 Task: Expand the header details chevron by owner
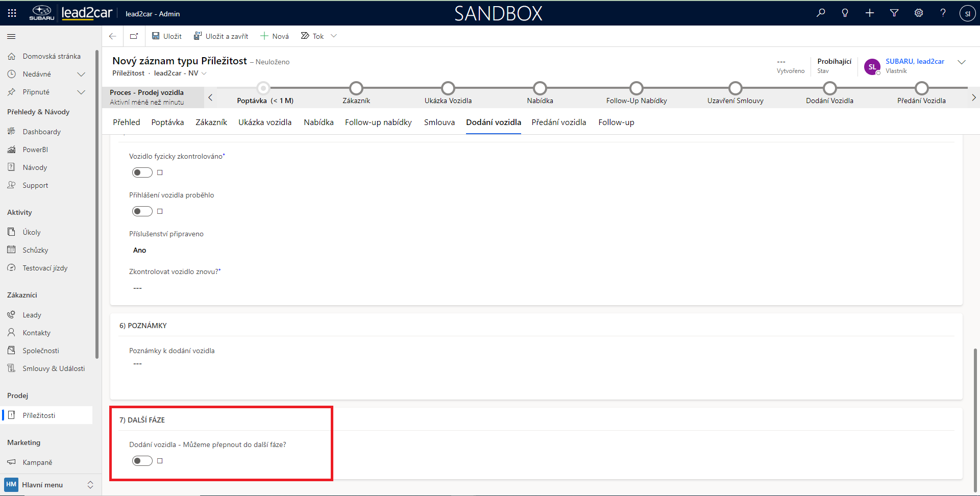pyautogui.click(x=962, y=62)
